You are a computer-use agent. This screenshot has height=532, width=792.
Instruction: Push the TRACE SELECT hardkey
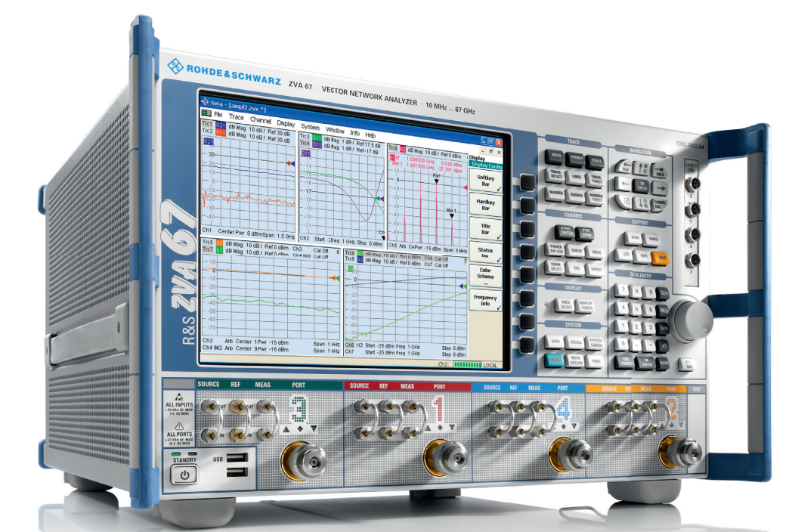555,175
